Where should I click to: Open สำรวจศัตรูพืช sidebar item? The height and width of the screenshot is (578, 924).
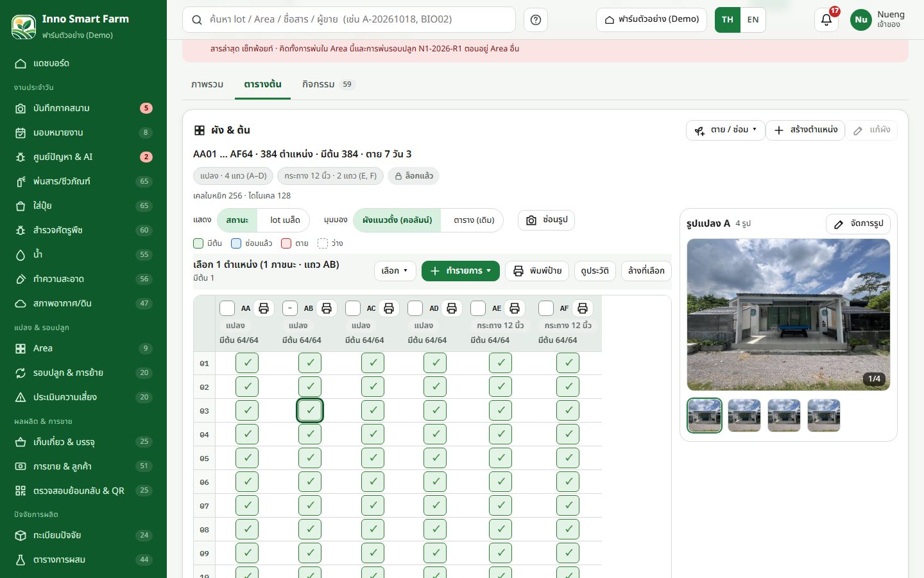pyautogui.click(x=83, y=230)
